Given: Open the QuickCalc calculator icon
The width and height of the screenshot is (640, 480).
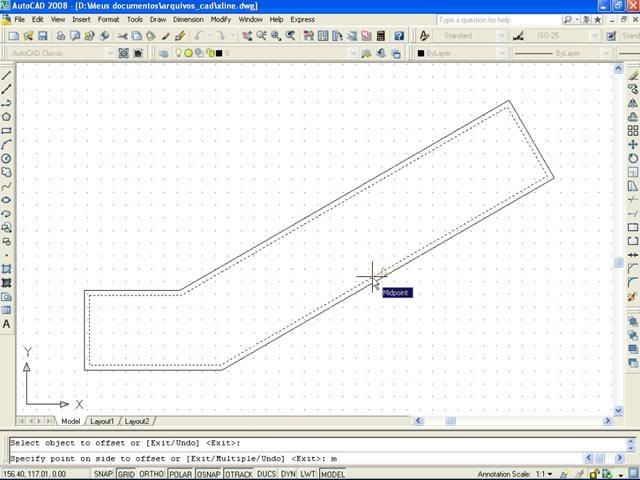Looking at the screenshot, I should (x=380, y=36).
